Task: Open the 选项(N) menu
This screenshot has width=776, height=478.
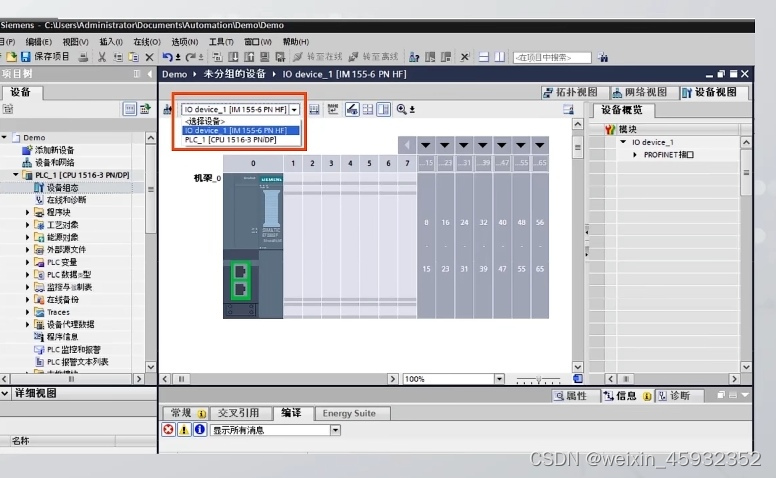Action: (185, 42)
